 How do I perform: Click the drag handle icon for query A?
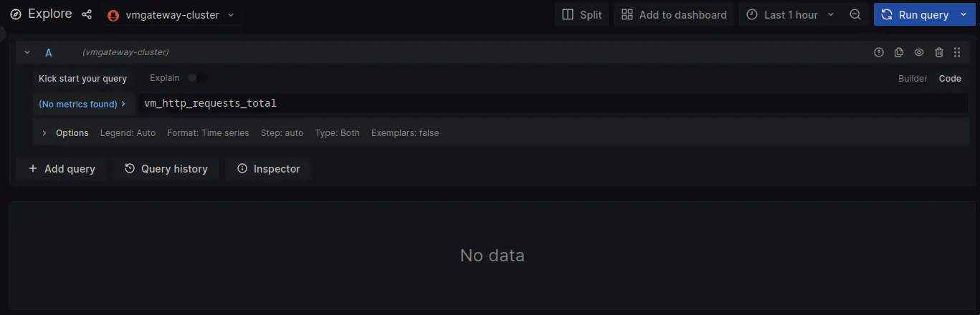[957, 52]
